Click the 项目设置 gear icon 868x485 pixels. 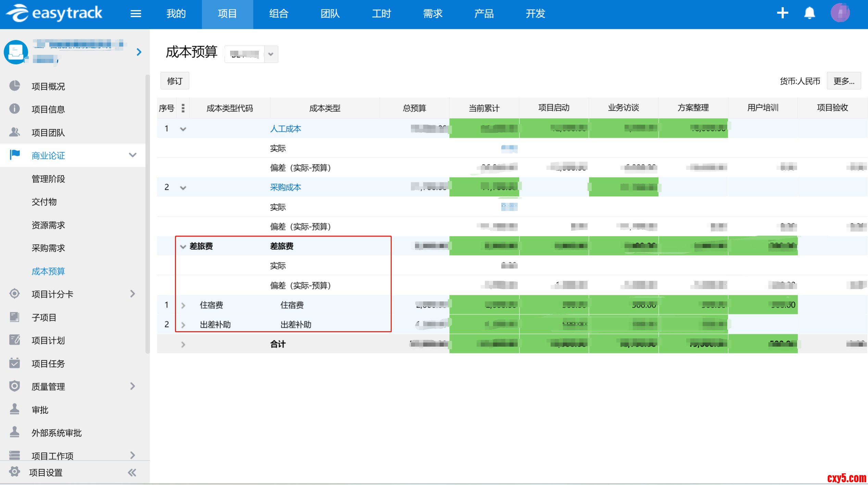[x=14, y=472]
